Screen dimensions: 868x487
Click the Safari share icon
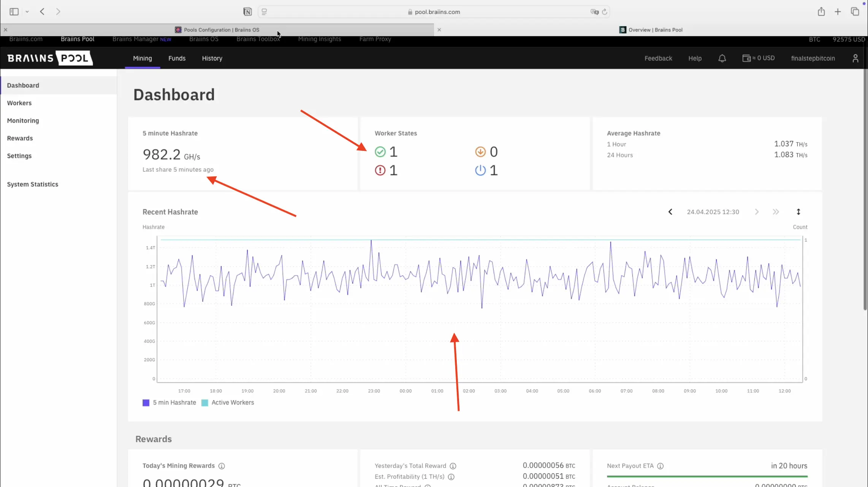[821, 12]
